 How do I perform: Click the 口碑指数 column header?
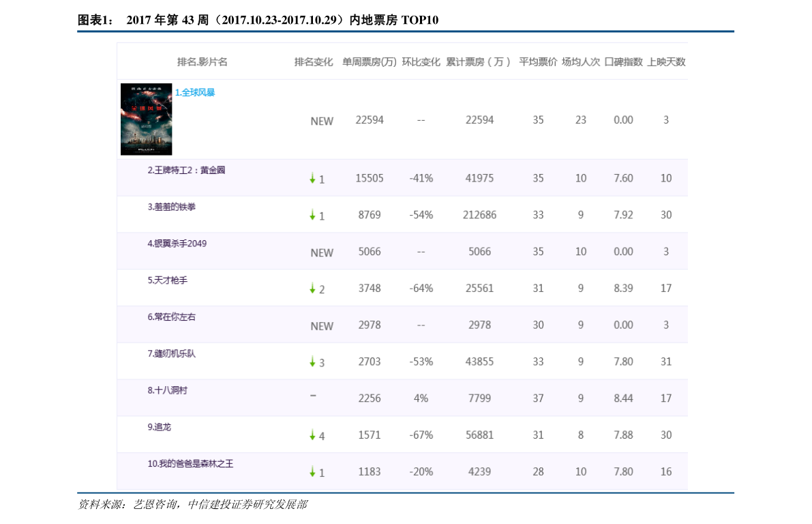pyautogui.click(x=623, y=62)
